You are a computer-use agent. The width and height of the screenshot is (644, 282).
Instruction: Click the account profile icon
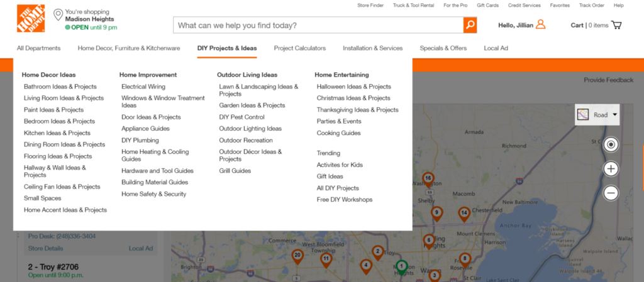(x=540, y=25)
